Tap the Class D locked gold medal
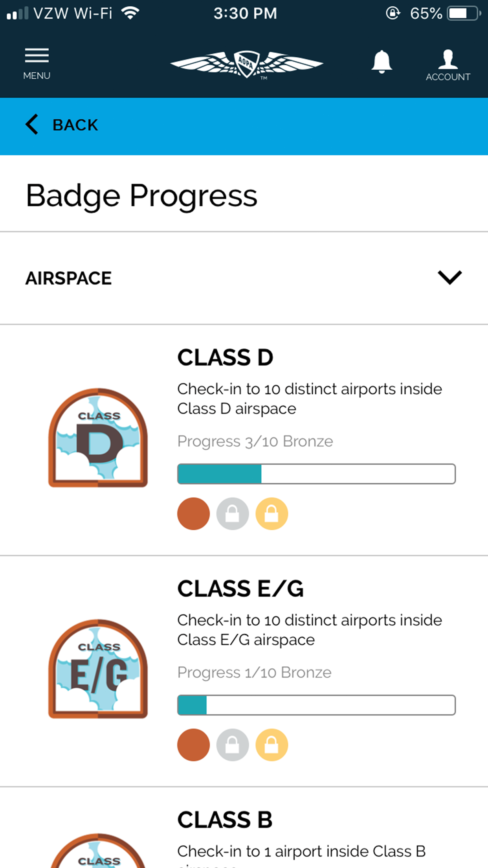Screen dimensions: 488x868 click(272, 514)
